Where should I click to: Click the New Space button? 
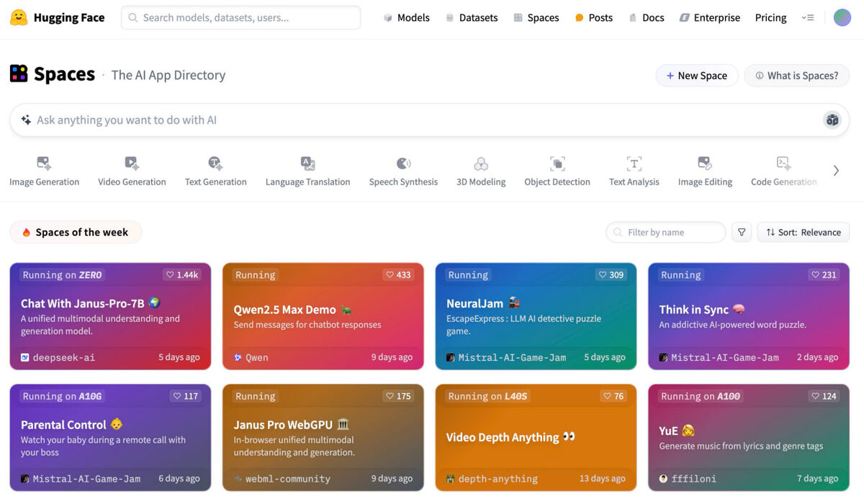tap(697, 76)
